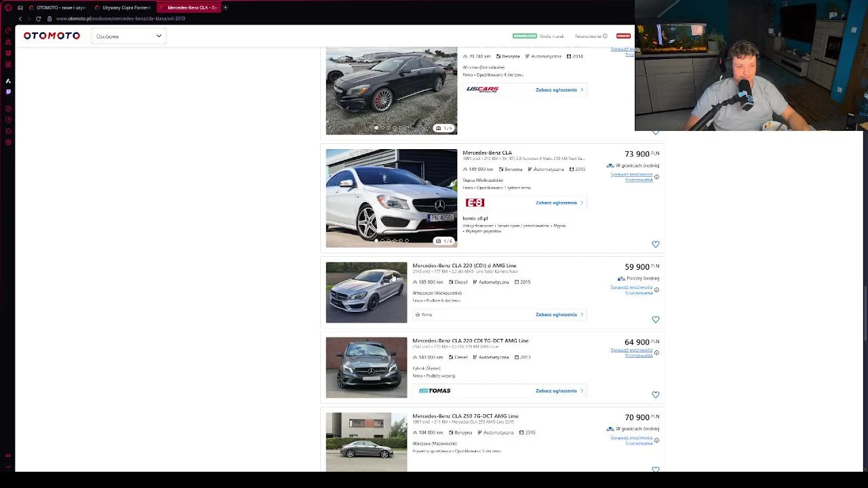This screenshot has width=868, height=488.
Task: Click the padlock site-info icon in address bar
Action: point(50,18)
